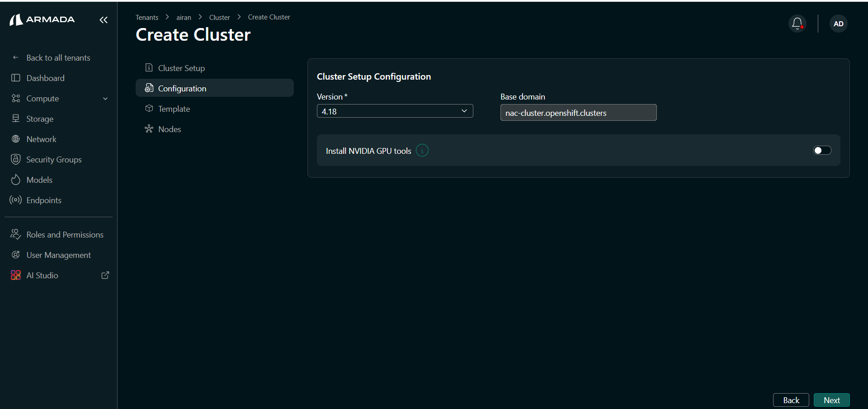Enable the Install NVIDIA GPU tools toggle

point(822,150)
